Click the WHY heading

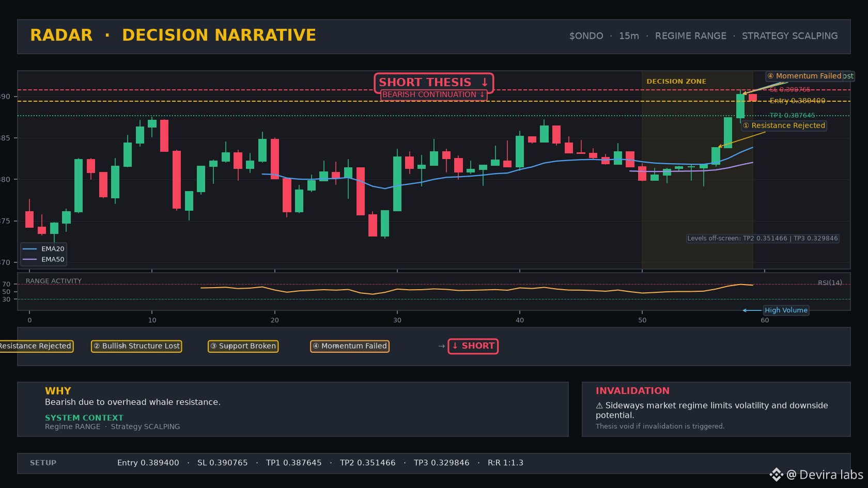tap(58, 391)
